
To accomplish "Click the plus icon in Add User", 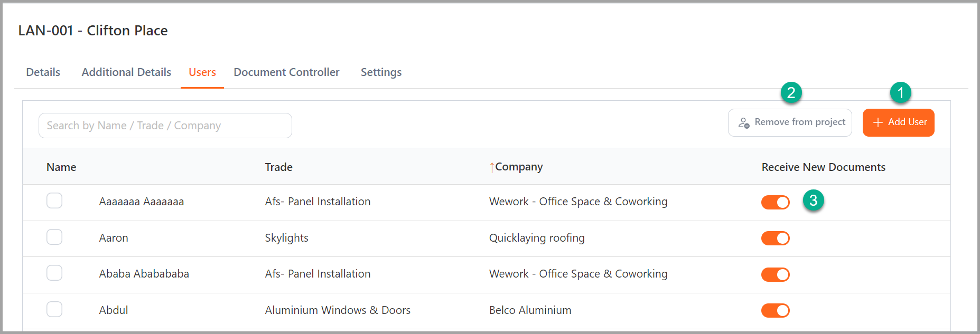I will click(x=878, y=122).
